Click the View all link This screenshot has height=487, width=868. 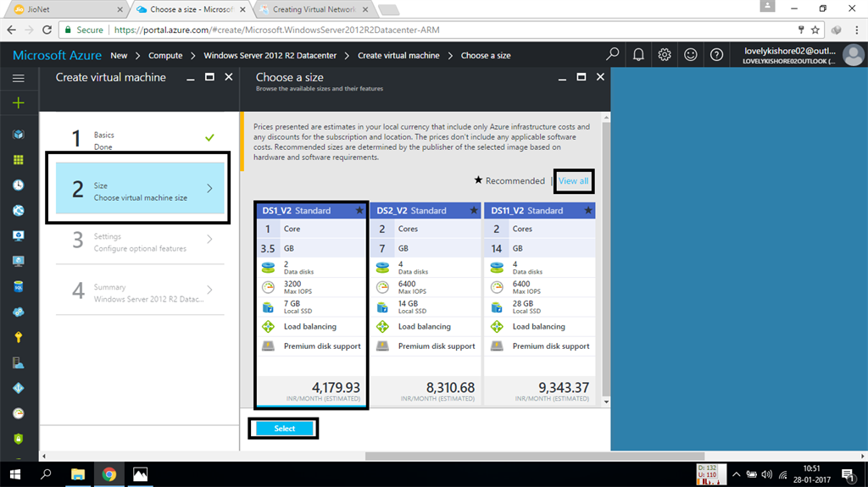click(574, 181)
